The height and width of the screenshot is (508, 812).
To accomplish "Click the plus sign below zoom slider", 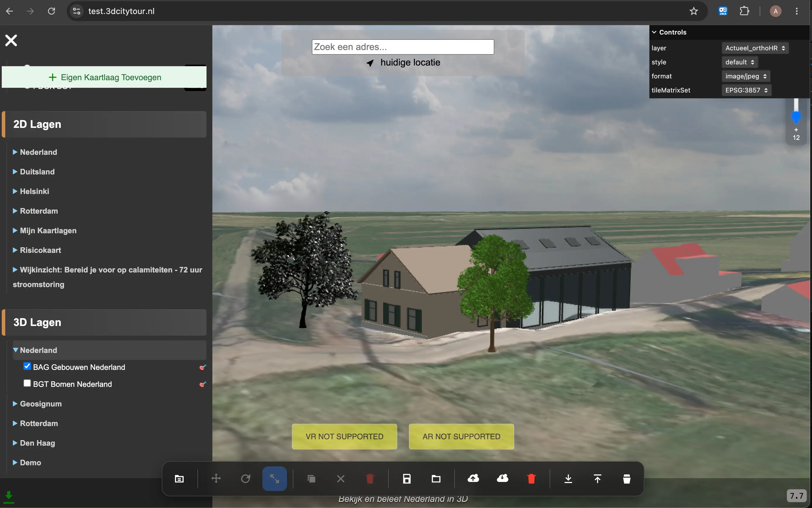I will click(796, 130).
